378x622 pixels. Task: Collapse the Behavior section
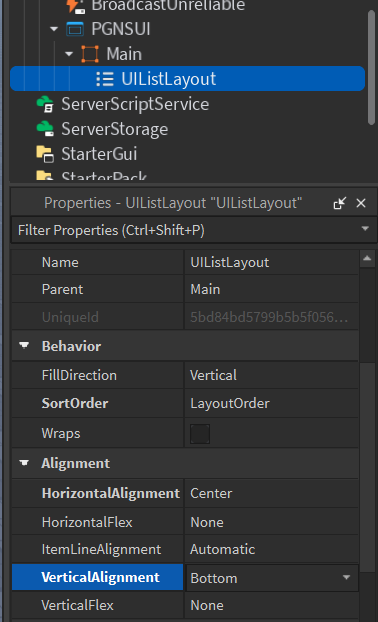(24, 346)
